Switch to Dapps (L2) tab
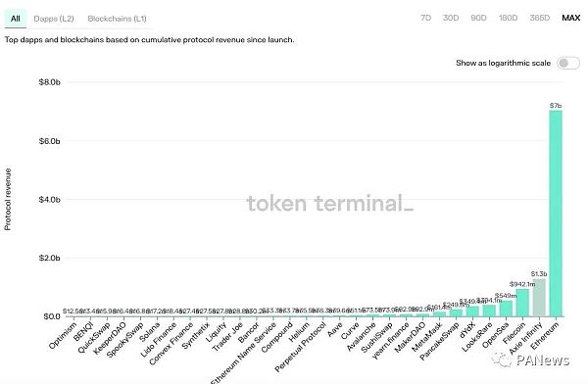The image size is (588, 384). coord(54,19)
